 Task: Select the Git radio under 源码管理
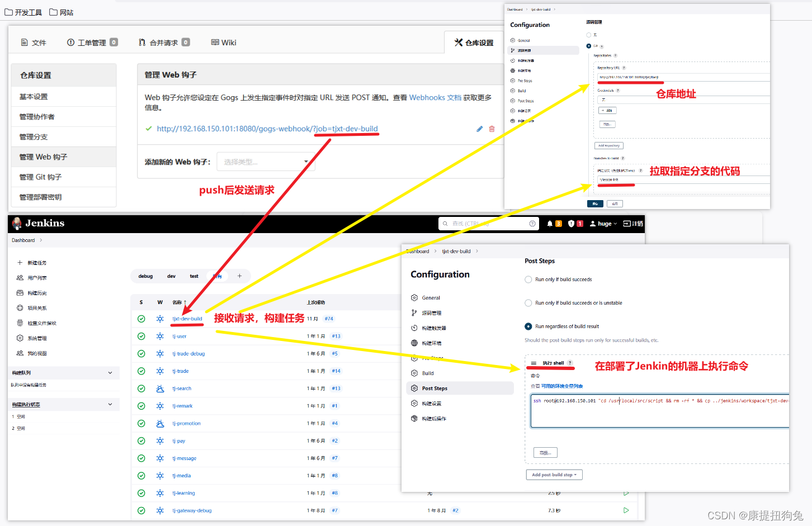click(x=589, y=46)
